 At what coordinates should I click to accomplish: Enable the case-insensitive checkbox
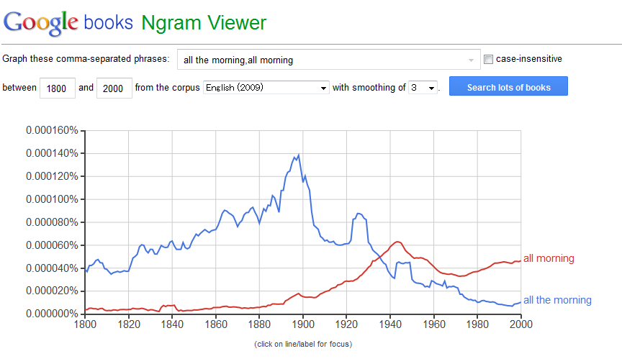[489, 59]
